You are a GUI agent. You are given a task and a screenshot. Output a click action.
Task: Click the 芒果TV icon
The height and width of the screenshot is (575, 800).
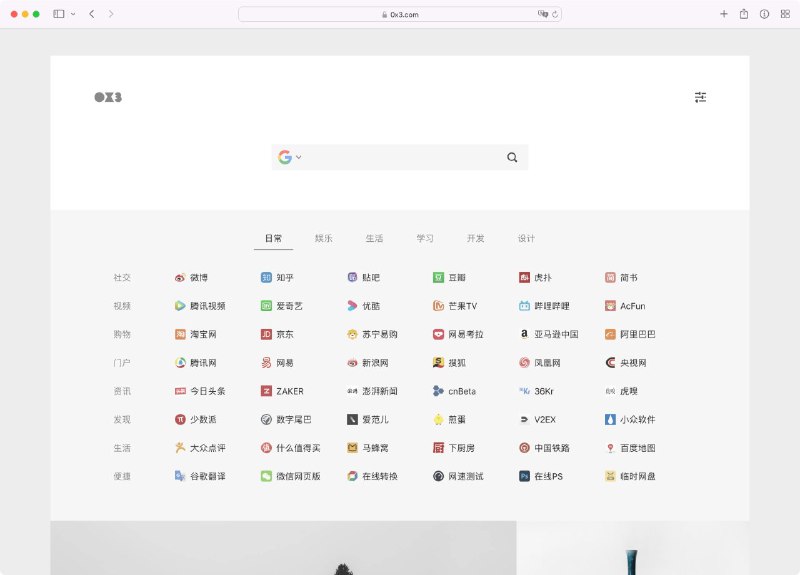(x=438, y=306)
